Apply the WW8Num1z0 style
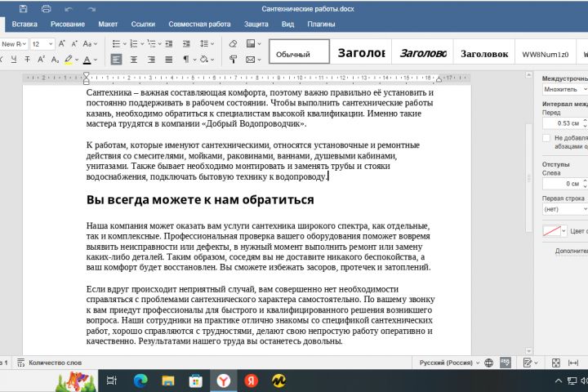The height and width of the screenshot is (392, 588). tap(546, 51)
